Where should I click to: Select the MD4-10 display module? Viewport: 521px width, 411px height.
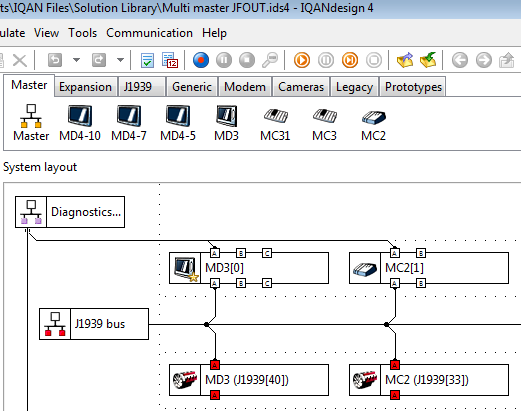[80, 123]
